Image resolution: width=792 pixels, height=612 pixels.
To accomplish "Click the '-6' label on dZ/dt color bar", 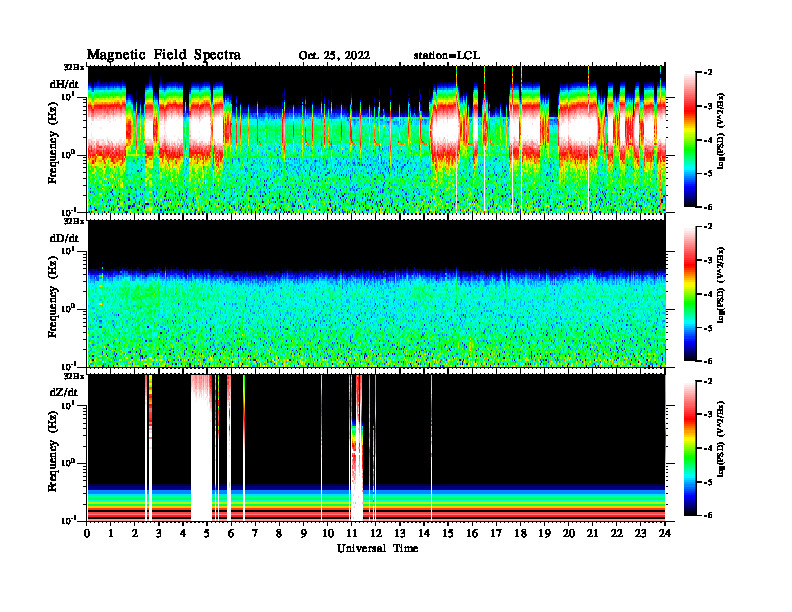I will click(x=707, y=515).
